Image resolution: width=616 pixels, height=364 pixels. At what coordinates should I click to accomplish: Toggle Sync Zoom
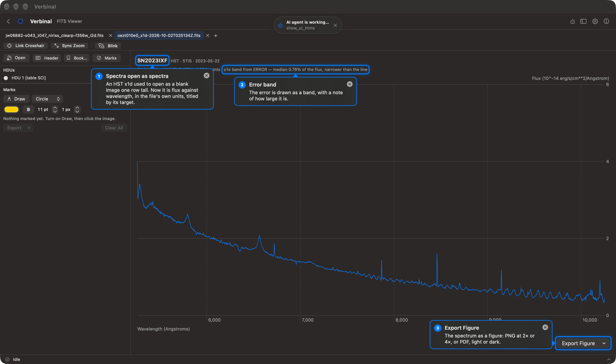[x=69, y=46]
